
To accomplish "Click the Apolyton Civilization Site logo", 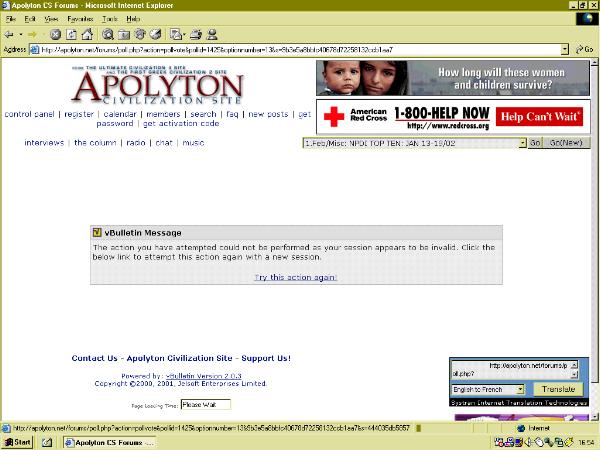I will [x=157, y=85].
